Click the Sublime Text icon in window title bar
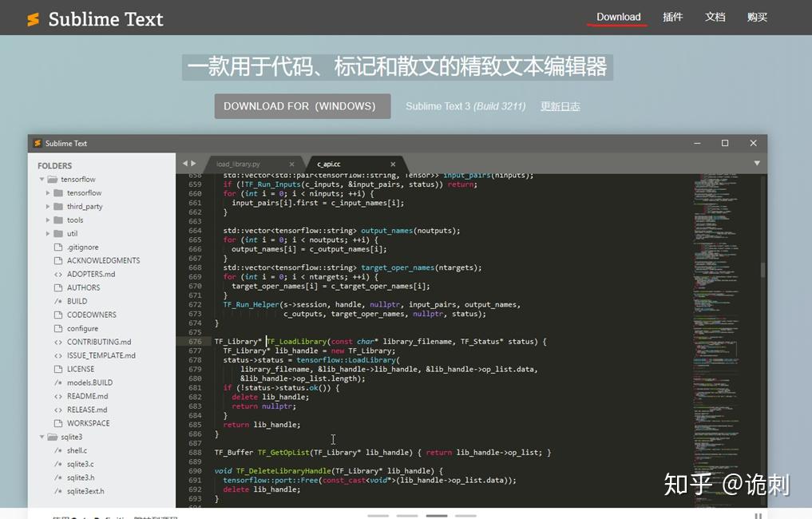Viewport: 812px width, 519px height. (37, 142)
